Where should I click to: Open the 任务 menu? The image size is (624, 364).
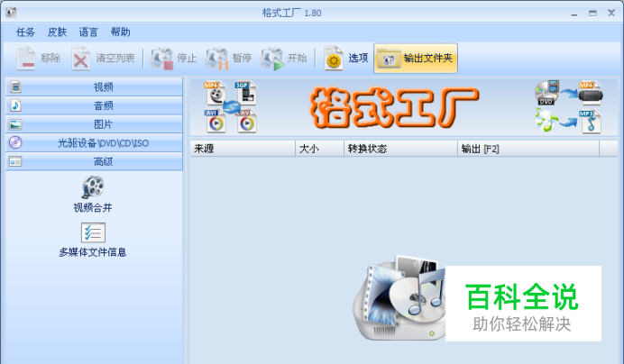(x=25, y=32)
